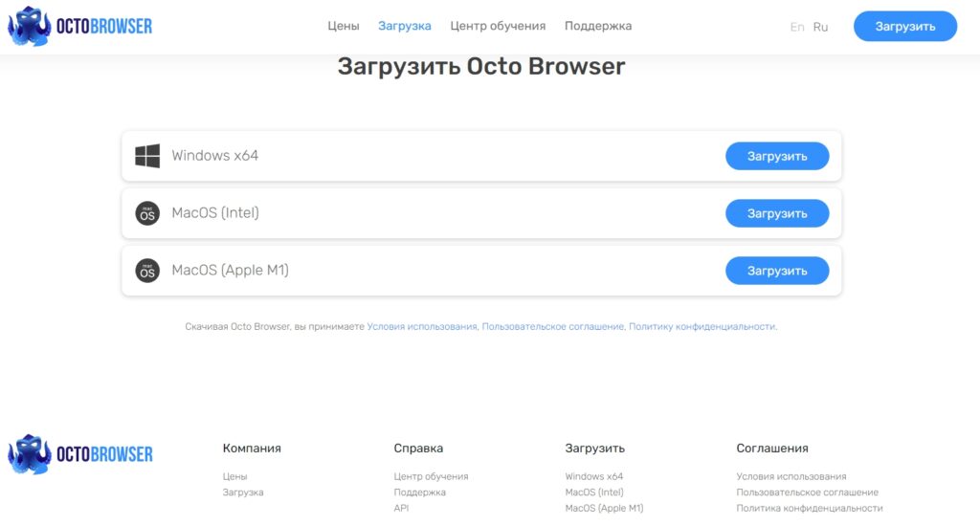Click the MacOS (Apple M1) row label
Viewport: 980px width, 526px height.
click(230, 271)
